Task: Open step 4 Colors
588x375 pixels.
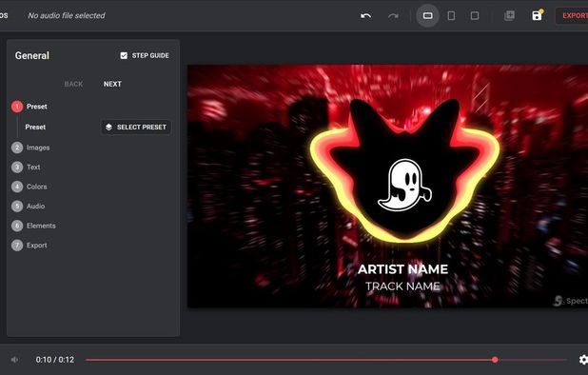Action: (29, 187)
